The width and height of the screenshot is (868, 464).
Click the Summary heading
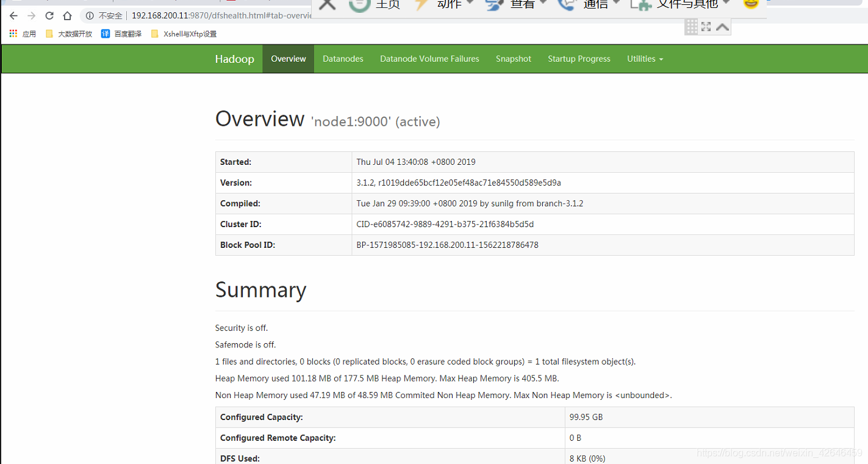pyautogui.click(x=260, y=290)
